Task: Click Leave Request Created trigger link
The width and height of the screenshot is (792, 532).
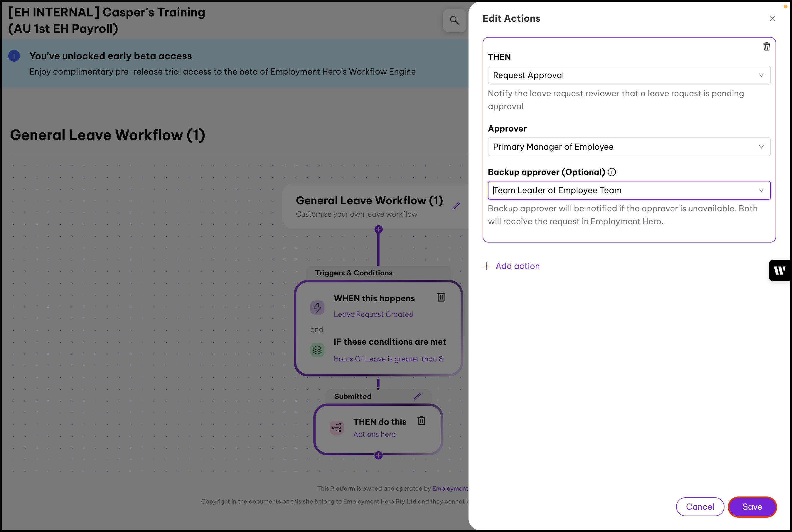Action: [373, 314]
